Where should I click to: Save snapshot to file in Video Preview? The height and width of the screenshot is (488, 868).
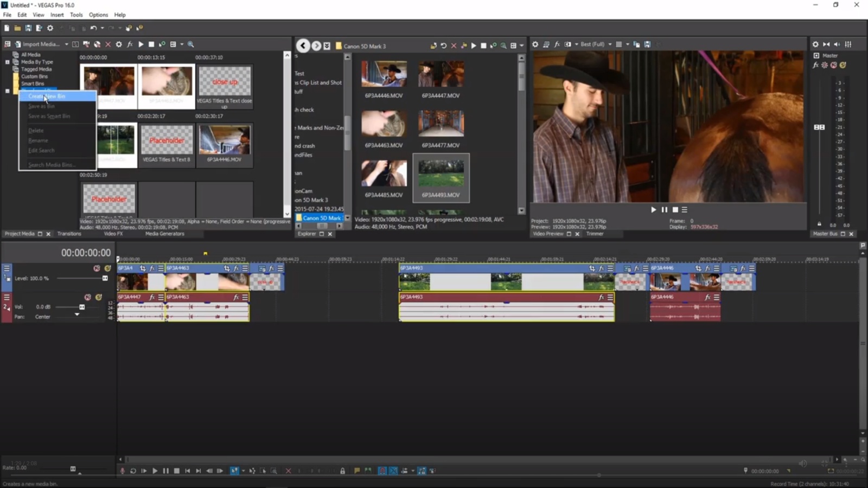click(647, 44)
